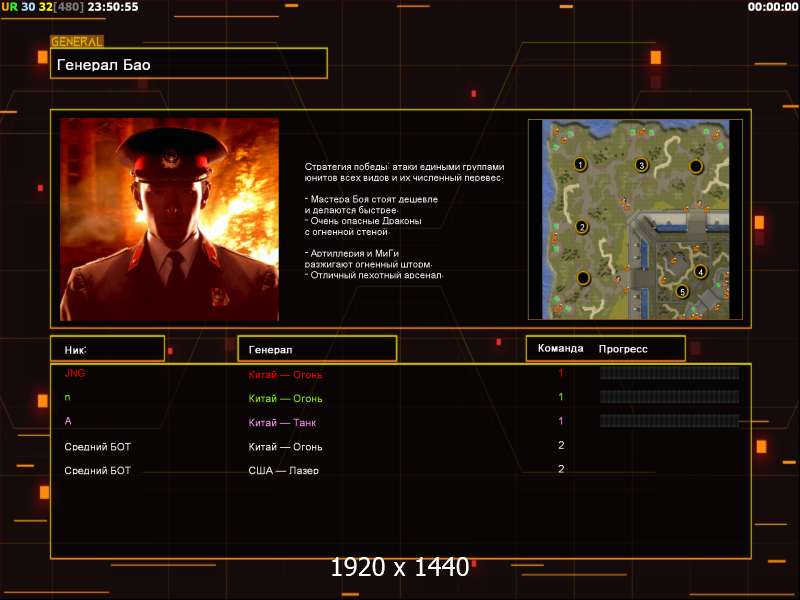Image resolution: width=800 pixels, height=600 pixels.
Task: Select player nickname JNG
Action: click(74, 373)
